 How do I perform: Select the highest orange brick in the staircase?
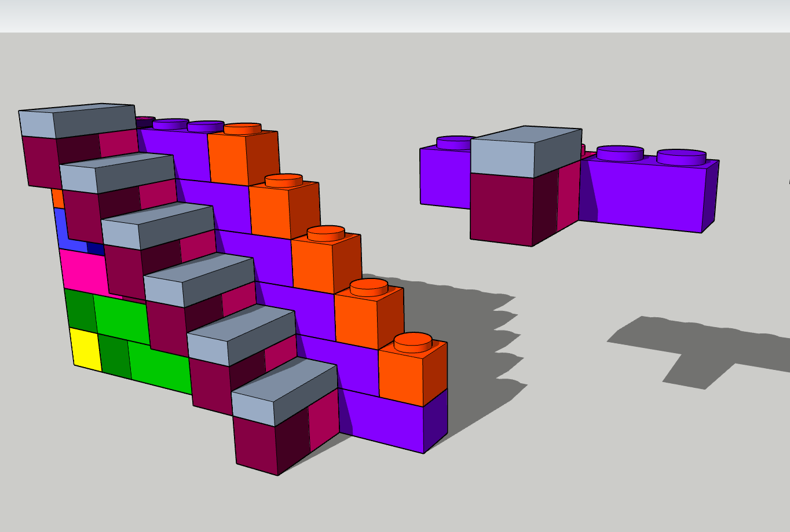coord(244,155)
